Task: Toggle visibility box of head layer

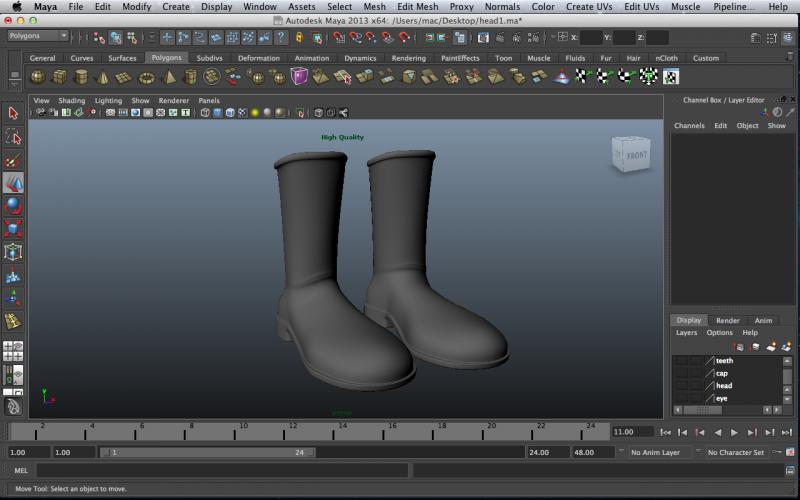Action: tap(681, 386)
